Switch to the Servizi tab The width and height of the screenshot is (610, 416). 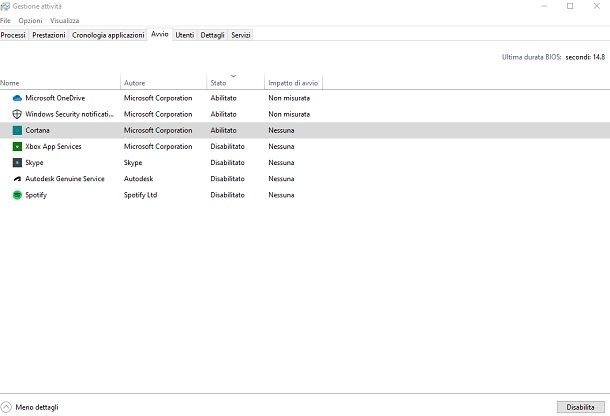click(x=241, y=35)
